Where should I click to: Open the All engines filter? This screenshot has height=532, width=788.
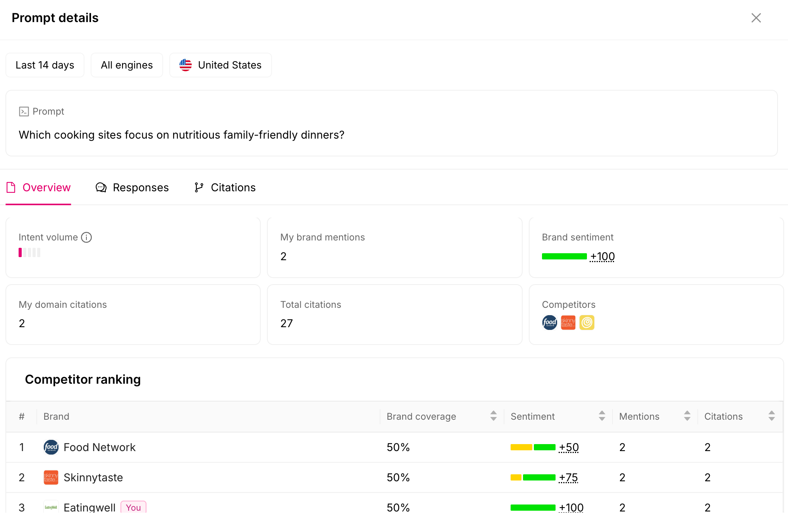[x=127, y=65]
